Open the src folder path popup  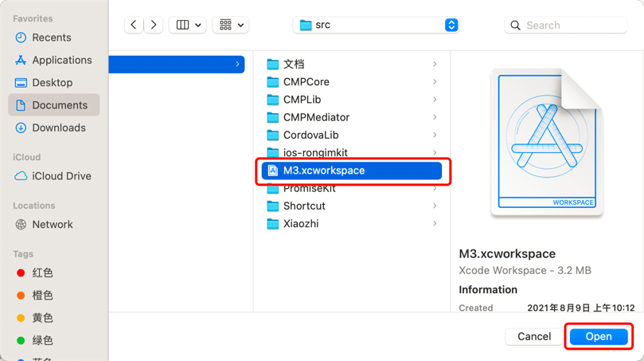pos(376,25)
